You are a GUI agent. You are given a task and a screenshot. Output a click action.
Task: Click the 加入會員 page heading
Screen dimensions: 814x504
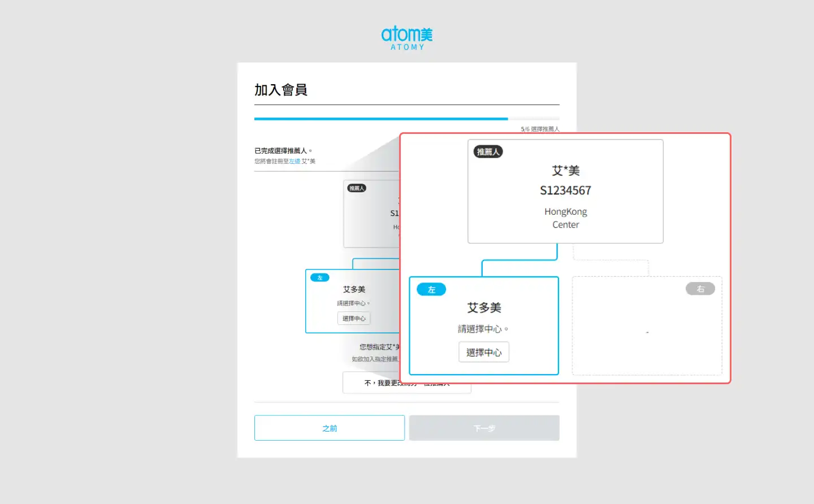tap(281, 90)
